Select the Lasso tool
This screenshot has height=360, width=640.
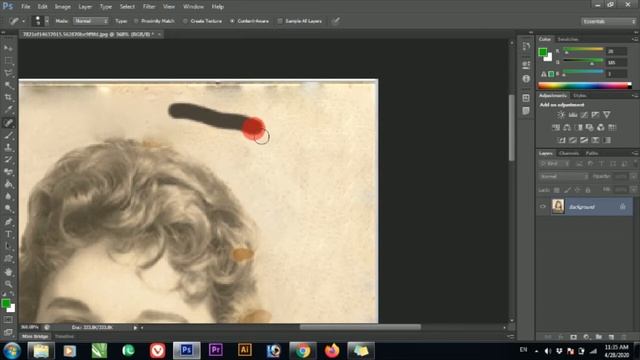pos(8,73)
